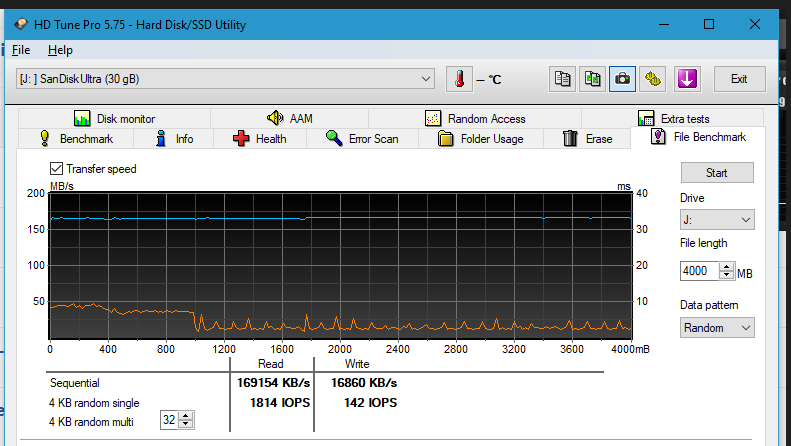
Task: Open the File menu
Action: (x=21, y=50)
